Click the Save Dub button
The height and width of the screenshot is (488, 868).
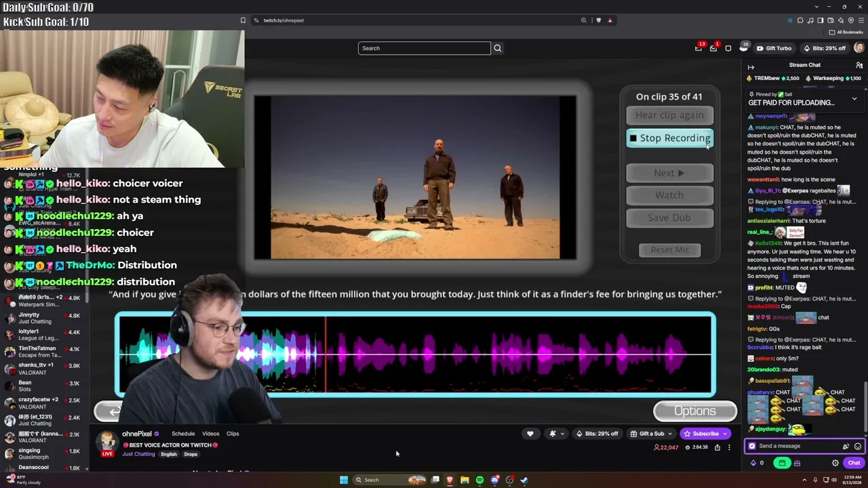[x=669, y=218]
